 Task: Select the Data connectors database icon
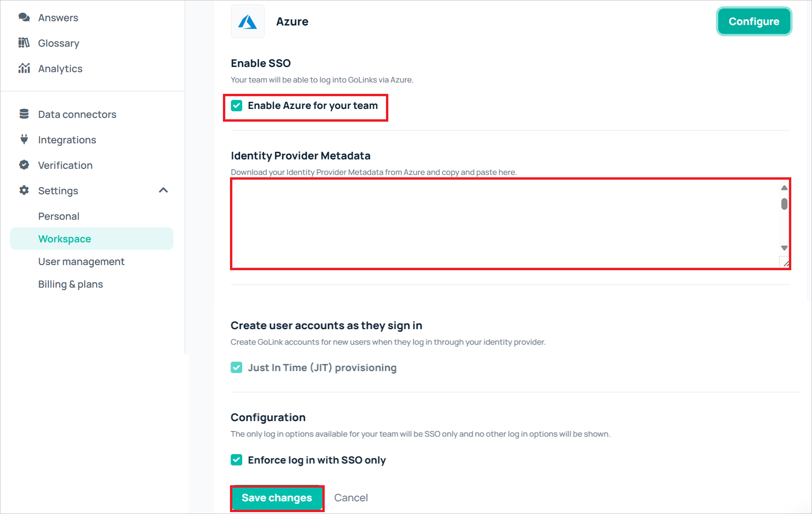(24, 114)
